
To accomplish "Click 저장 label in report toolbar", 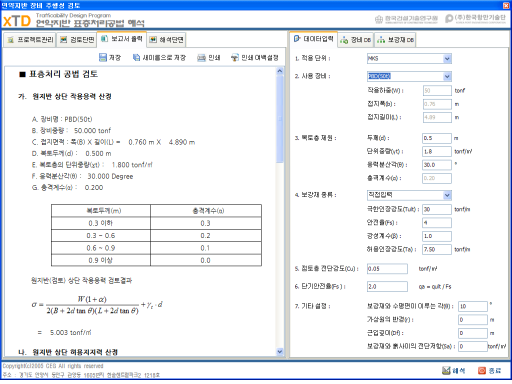I will click(x=115, y=58).
